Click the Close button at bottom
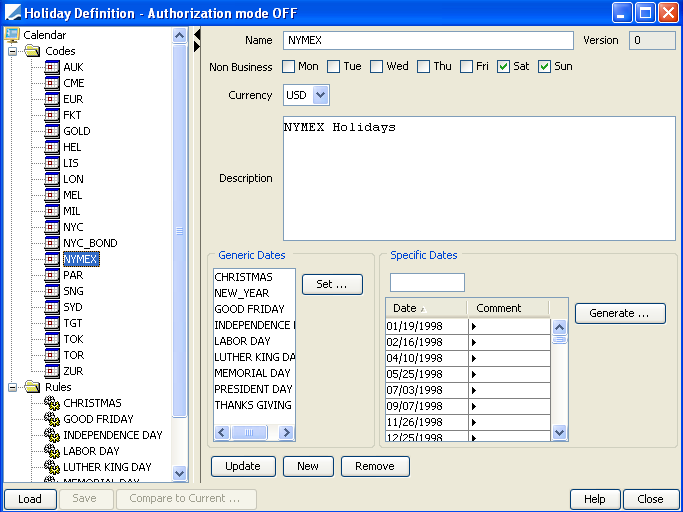683x512 pixels. (650, 499)
